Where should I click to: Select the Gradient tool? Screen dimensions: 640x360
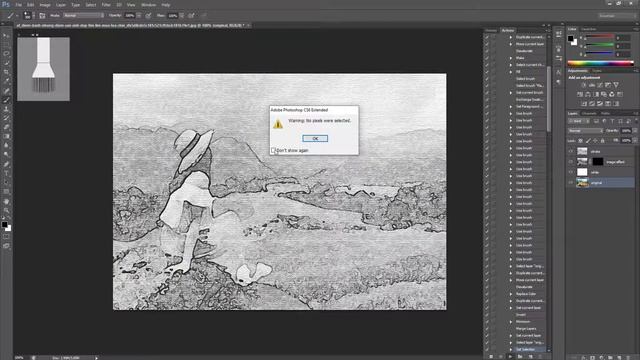(x=6, y=136)
